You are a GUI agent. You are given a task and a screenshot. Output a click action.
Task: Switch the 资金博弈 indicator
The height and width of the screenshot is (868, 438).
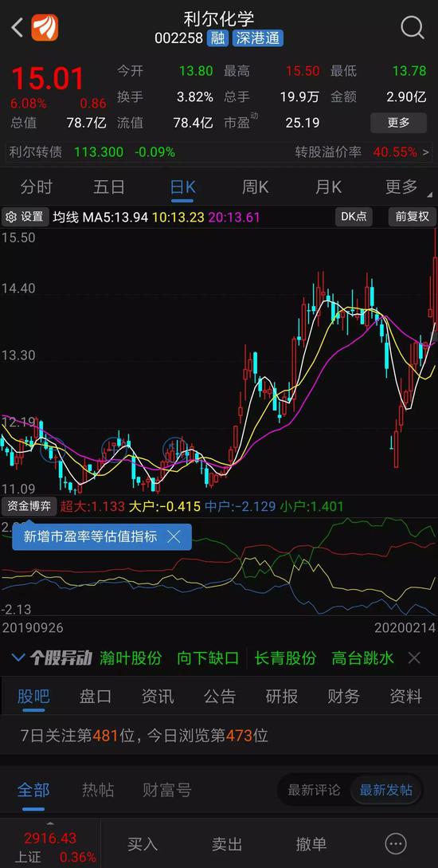[28, 505]
